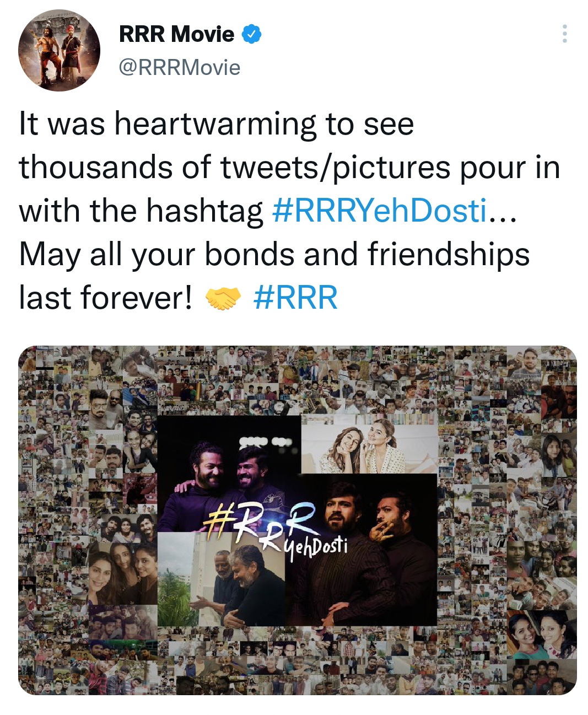Open the RRR Movie profile avatar

coord(59,50)
